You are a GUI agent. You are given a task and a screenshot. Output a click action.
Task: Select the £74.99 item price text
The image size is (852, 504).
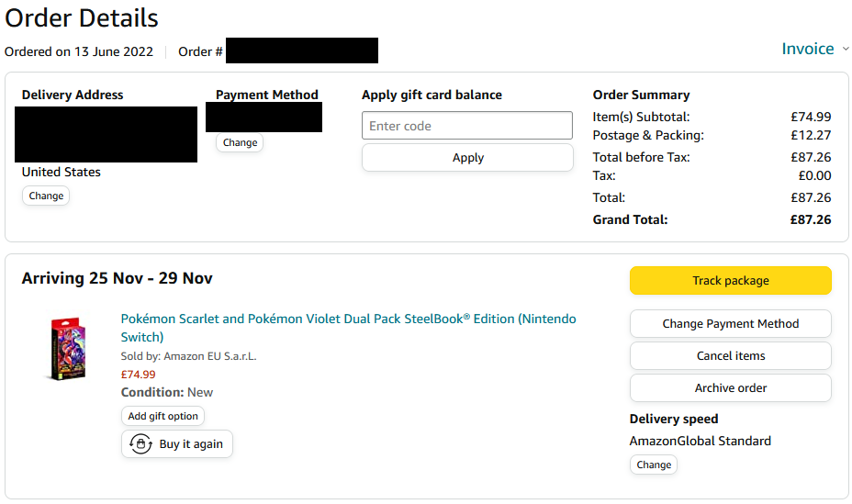tap(138, 375)
